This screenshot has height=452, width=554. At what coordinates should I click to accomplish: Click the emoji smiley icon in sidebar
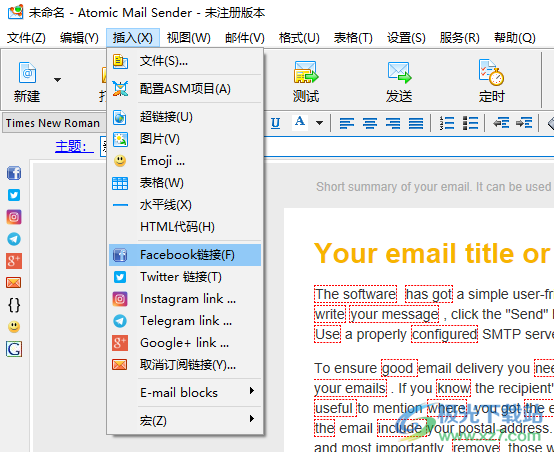[14, 327]
